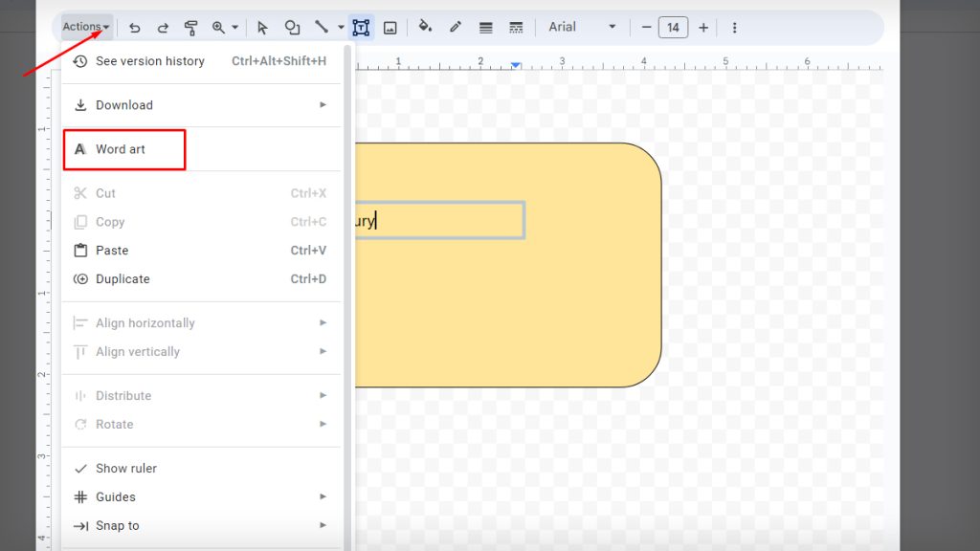Open the Arial font dropdown
Image resolution: width=980 pixels, height=551 pixels.
tap(579, 27)
